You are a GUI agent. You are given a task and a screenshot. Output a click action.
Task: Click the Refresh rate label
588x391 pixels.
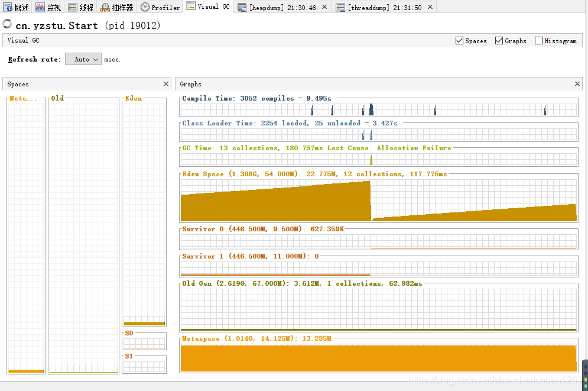tap(34, 59)
